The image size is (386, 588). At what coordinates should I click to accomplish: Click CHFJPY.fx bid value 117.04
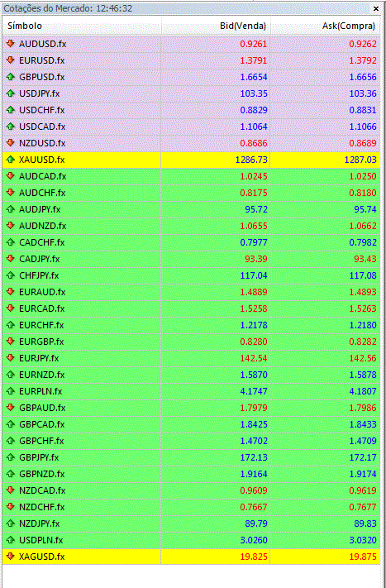pyautogui.click(x=254, y=275)
